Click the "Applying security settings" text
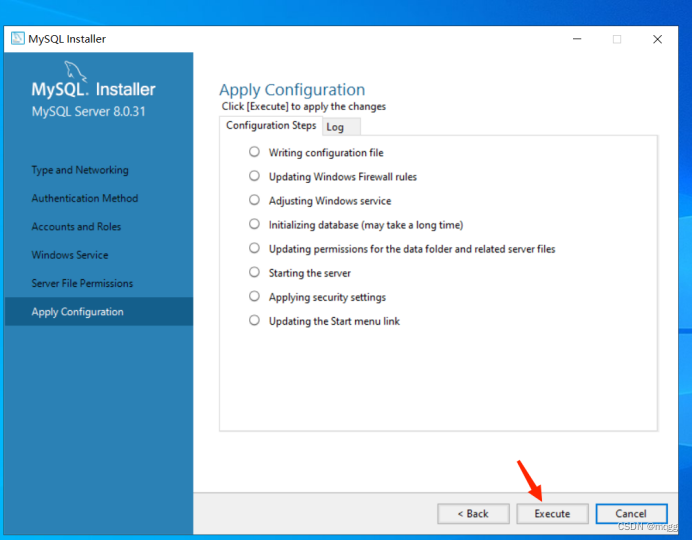Viewport: 693px width, 541px height. coord(327,297)
